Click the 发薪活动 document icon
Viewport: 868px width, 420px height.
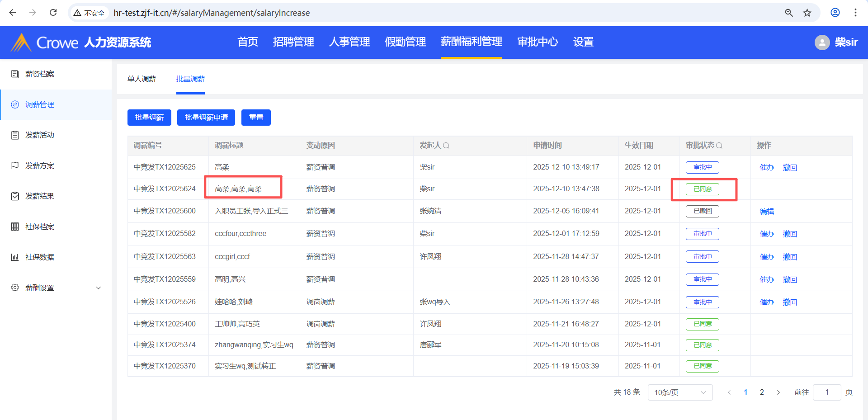tap(15, 135)
